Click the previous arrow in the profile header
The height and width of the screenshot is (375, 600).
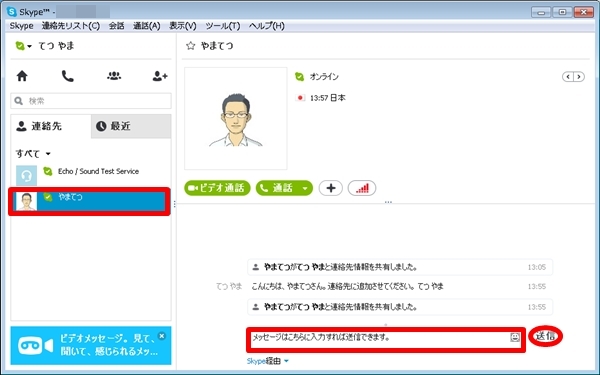(x=568, y=77)
